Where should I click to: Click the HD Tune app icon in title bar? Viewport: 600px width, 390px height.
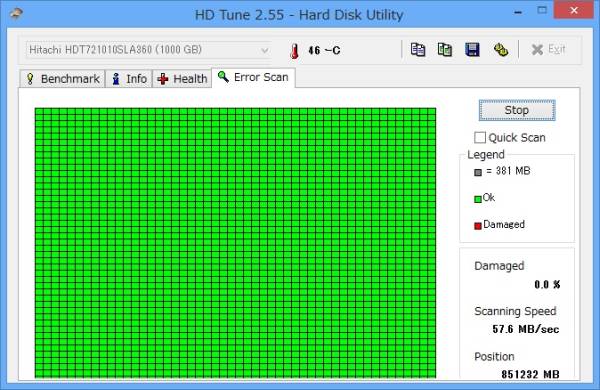point(16,14)
